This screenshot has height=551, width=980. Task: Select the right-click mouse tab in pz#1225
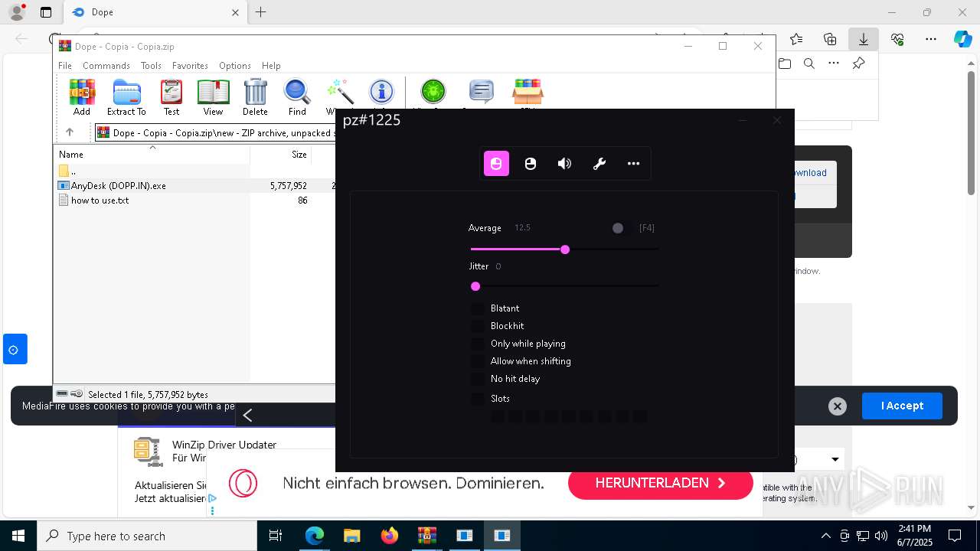531,163
